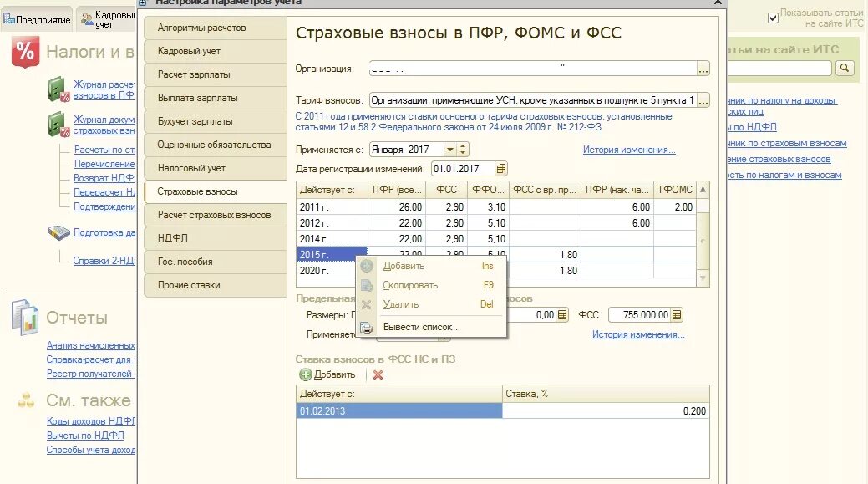Open Расчеты по страховым link in left panel

(104, 150)
